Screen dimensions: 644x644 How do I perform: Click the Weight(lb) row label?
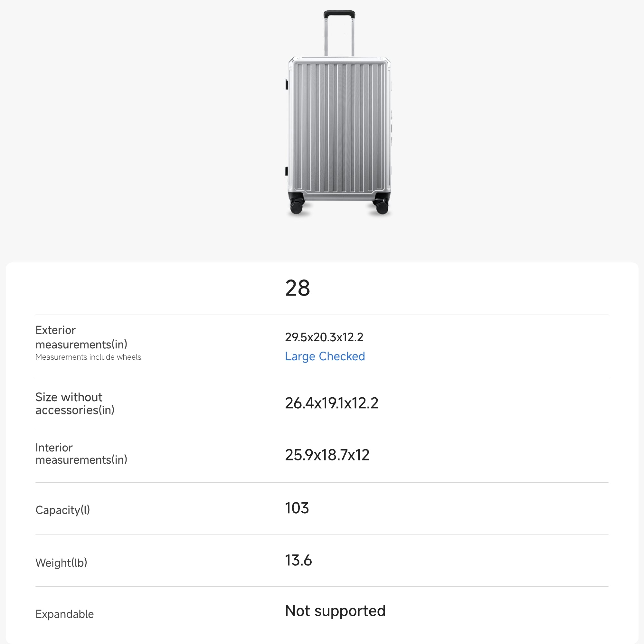point(61,563)
